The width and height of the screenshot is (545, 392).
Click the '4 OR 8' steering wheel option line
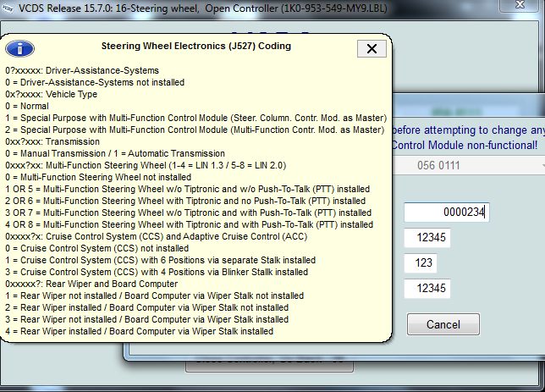(189, 224)
